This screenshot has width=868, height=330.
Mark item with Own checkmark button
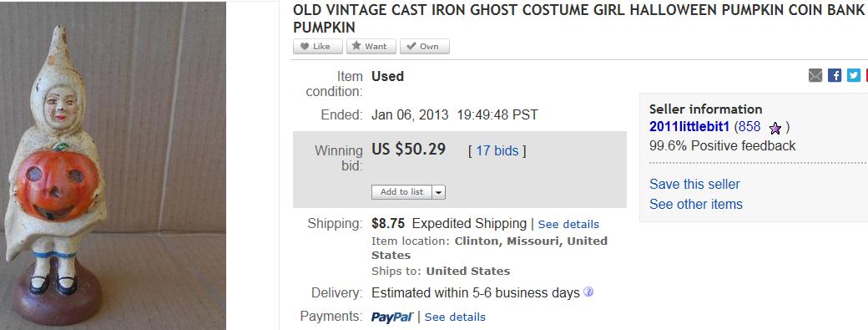[425, 47]
